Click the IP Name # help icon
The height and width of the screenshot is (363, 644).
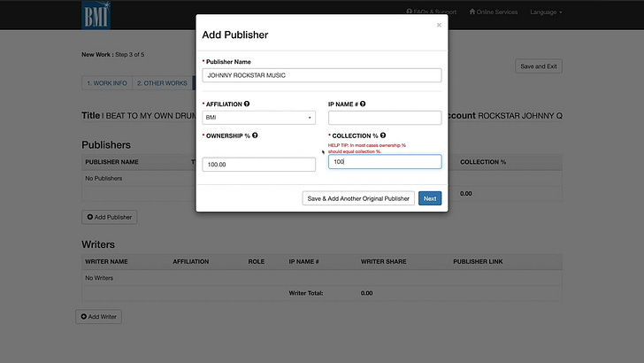(363, 104)
